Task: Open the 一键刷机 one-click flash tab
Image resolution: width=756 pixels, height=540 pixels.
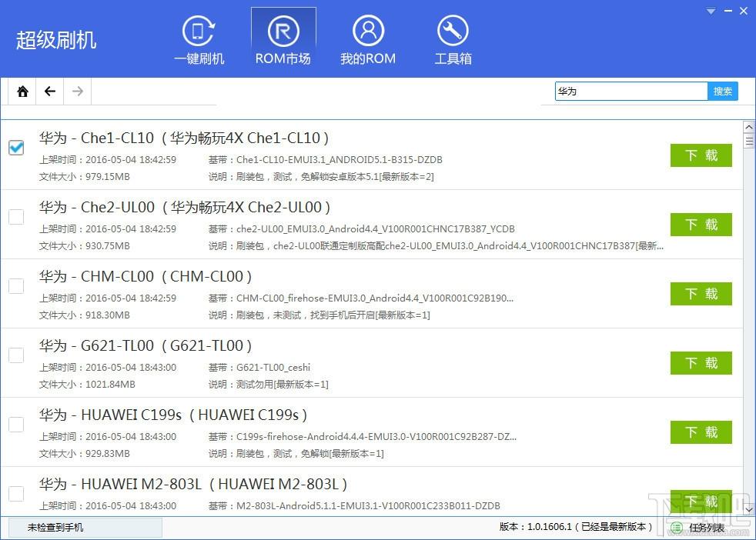Action: click(199, 40)
